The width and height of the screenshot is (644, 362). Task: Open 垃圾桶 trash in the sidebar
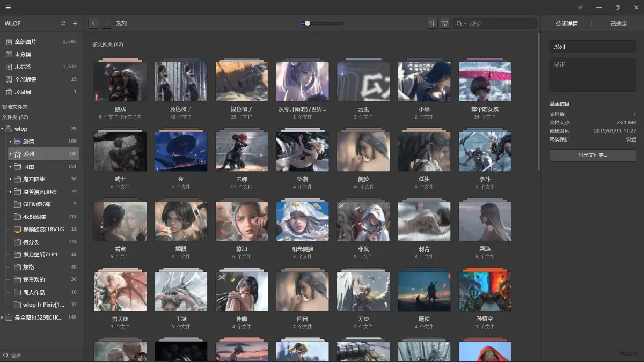point(23,92)
